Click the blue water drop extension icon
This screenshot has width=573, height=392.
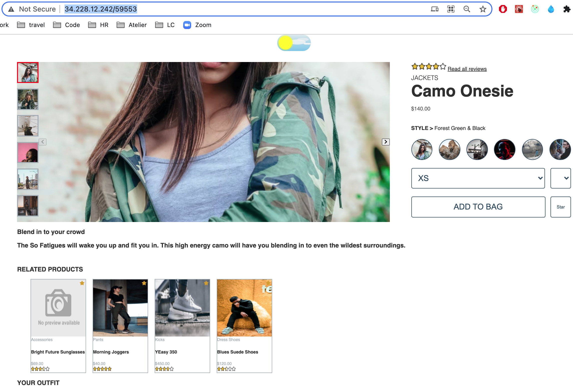point(551,9)
